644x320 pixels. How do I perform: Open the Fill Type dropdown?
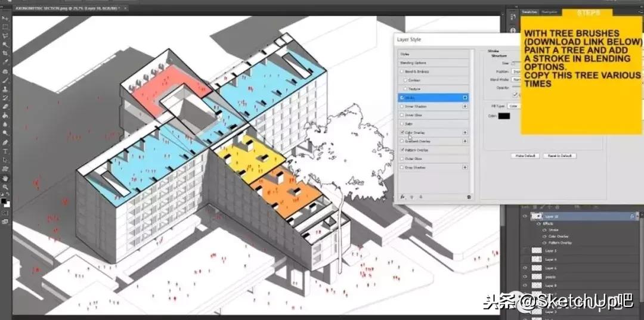514,106
